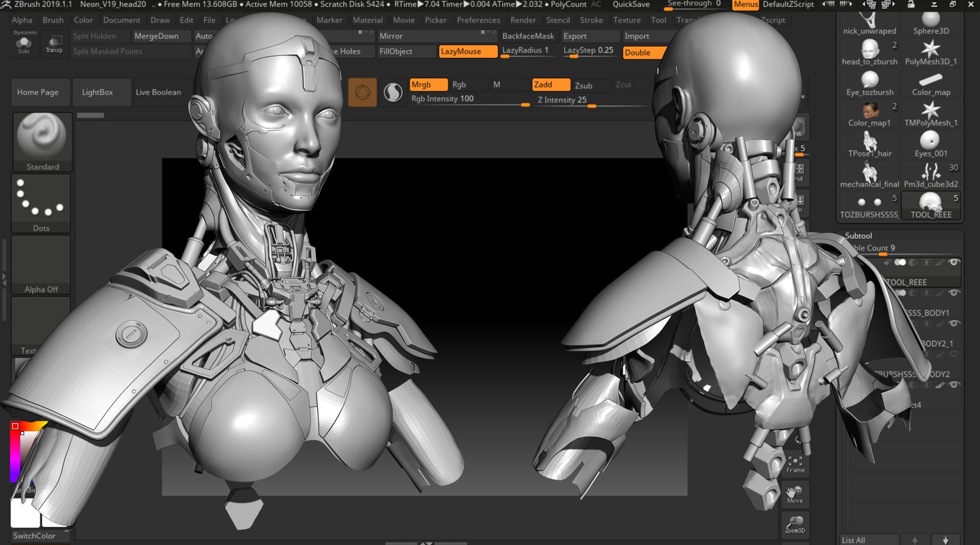Screen dimensions: 980x545
Task: Disable the Mrgb mode
Action: pos(428,85)
